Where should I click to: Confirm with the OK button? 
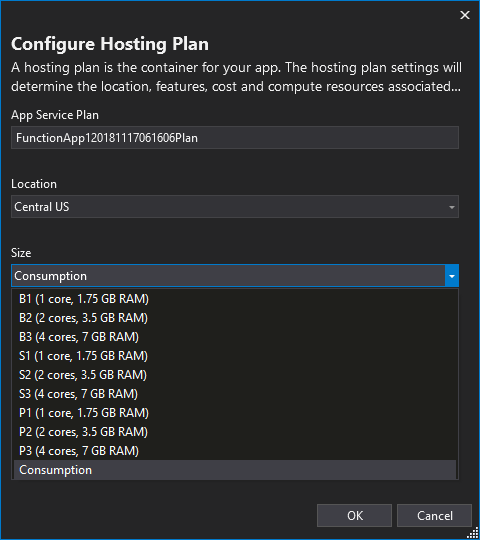[354, 516]
